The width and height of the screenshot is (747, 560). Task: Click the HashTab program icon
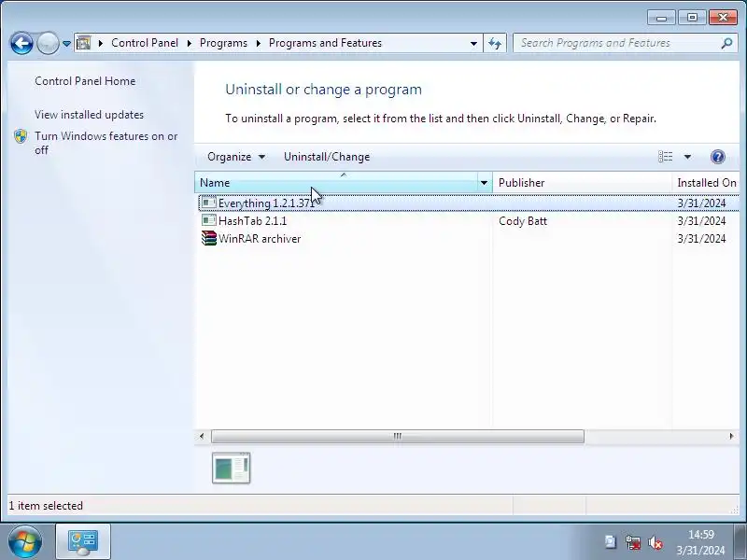click(208, 221)
